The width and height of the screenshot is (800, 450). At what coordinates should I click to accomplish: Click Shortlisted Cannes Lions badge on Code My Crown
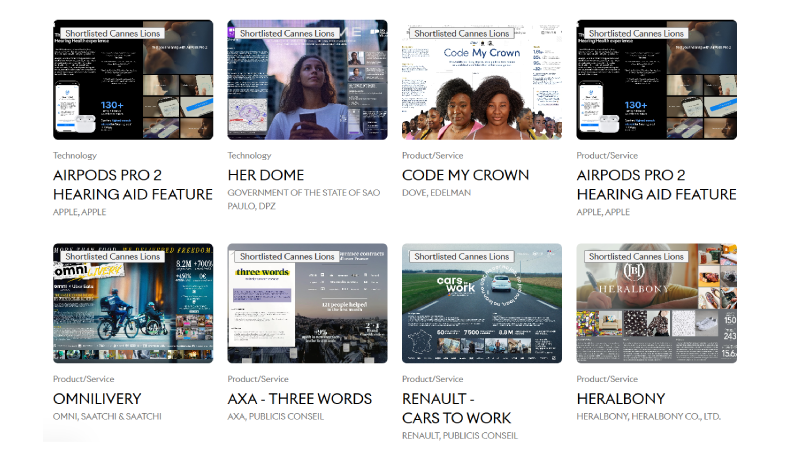tap(461, 33)
